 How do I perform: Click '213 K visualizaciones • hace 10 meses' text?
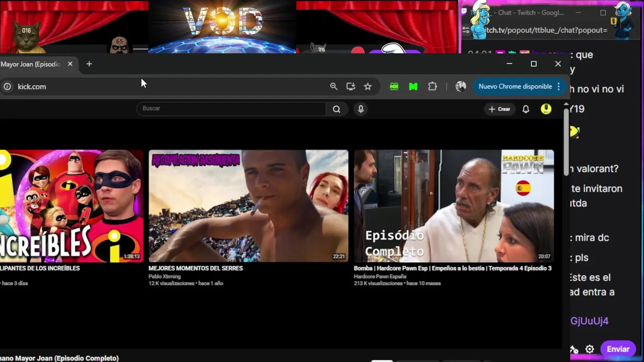point(397,284)
